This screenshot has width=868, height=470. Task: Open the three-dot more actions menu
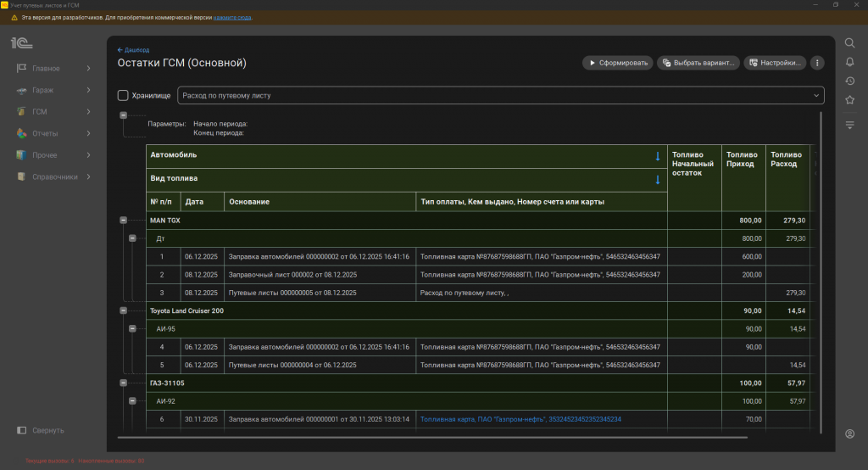pyautogui.click(x=817, y=63)
